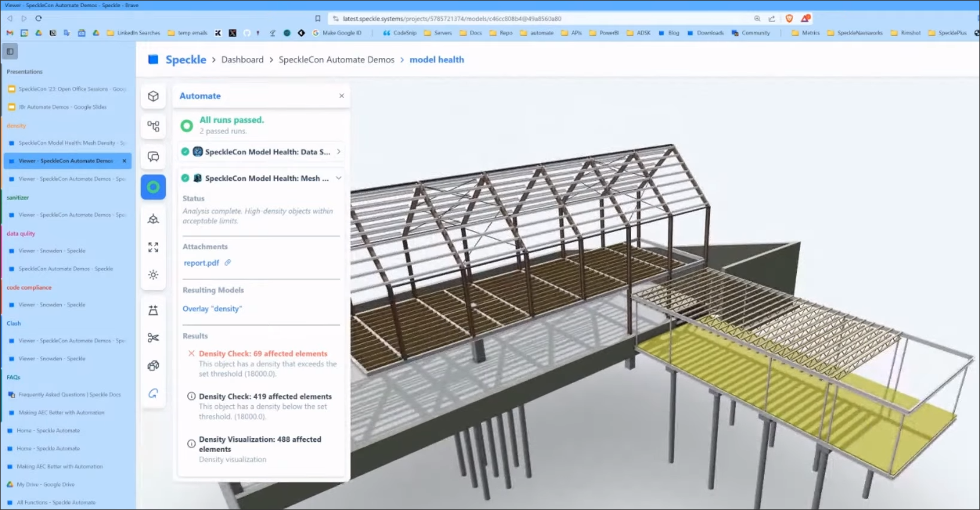Bookmark this page with bookmark icon
This screenshot has width=980, height=510.
(318, 19)
